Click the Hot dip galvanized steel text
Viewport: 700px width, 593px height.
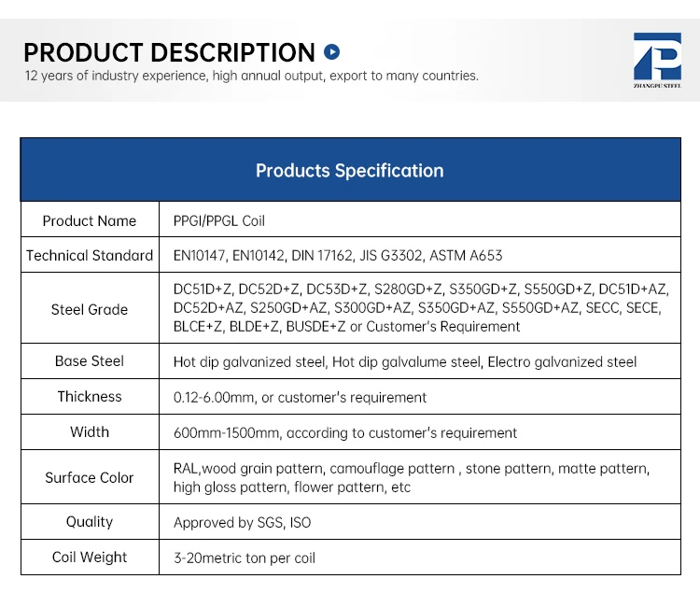(405, 361)
